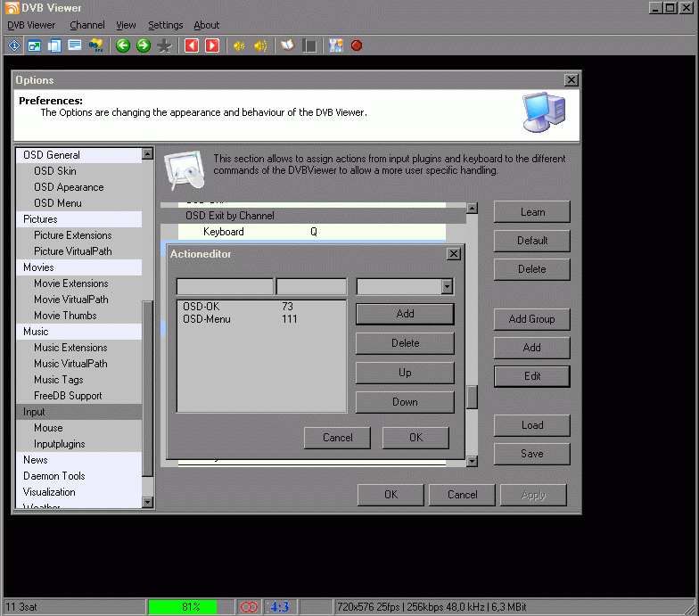Open the dropdown in Actioneditor
699x616 pixels.
[447, 287]
